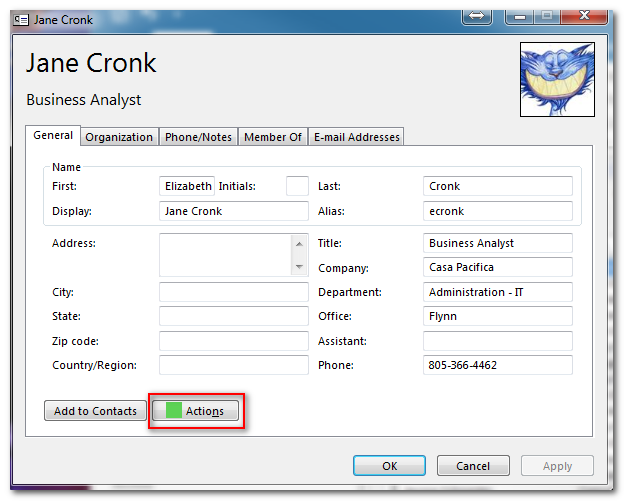624x501 pixels.
Task: Close the Jane Cronk window
Action: coord(584,16)
